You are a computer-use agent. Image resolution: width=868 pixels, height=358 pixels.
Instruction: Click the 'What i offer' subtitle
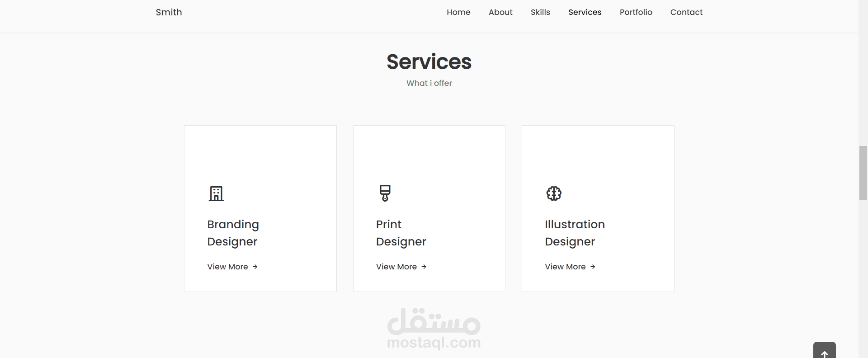[x=429, y=83]
